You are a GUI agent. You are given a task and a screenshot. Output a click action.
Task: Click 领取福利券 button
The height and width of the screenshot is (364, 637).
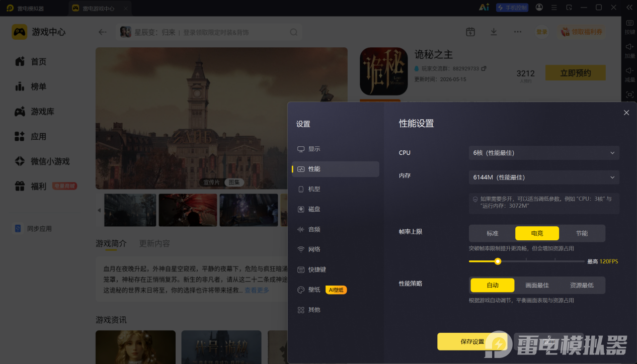[x=581, y=32]
